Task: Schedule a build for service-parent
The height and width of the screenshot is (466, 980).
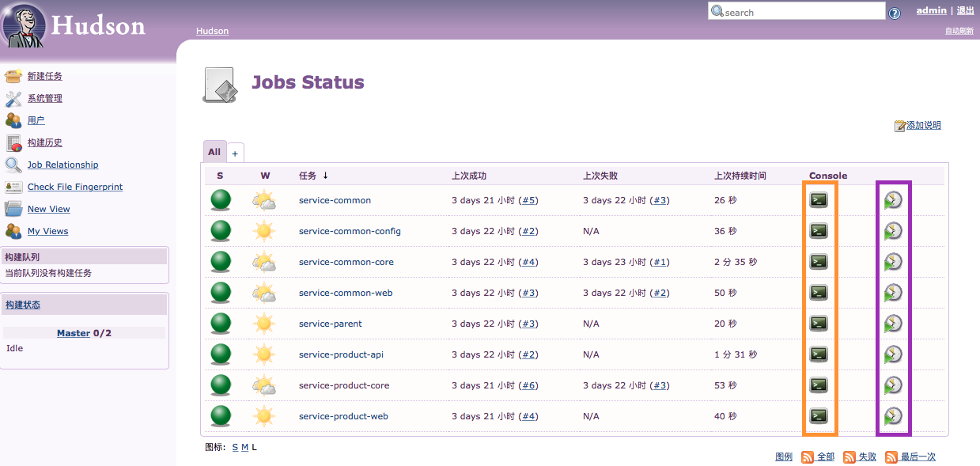Action: 893,324
